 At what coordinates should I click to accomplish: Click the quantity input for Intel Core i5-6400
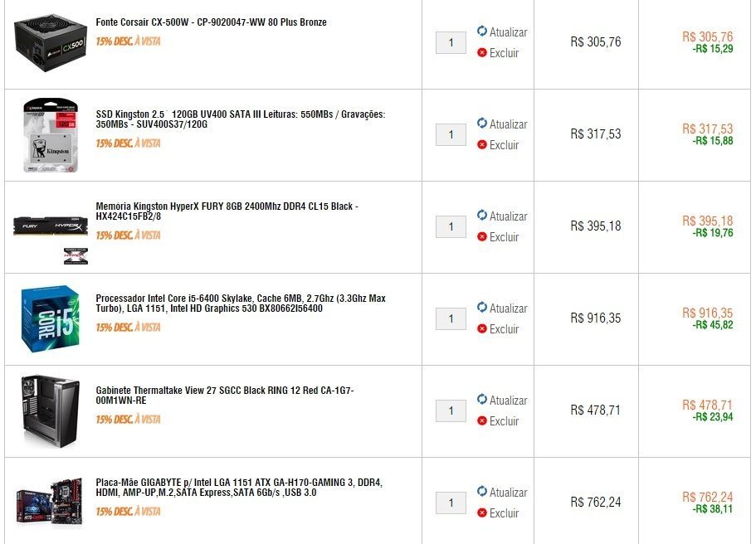click(451, 319)
